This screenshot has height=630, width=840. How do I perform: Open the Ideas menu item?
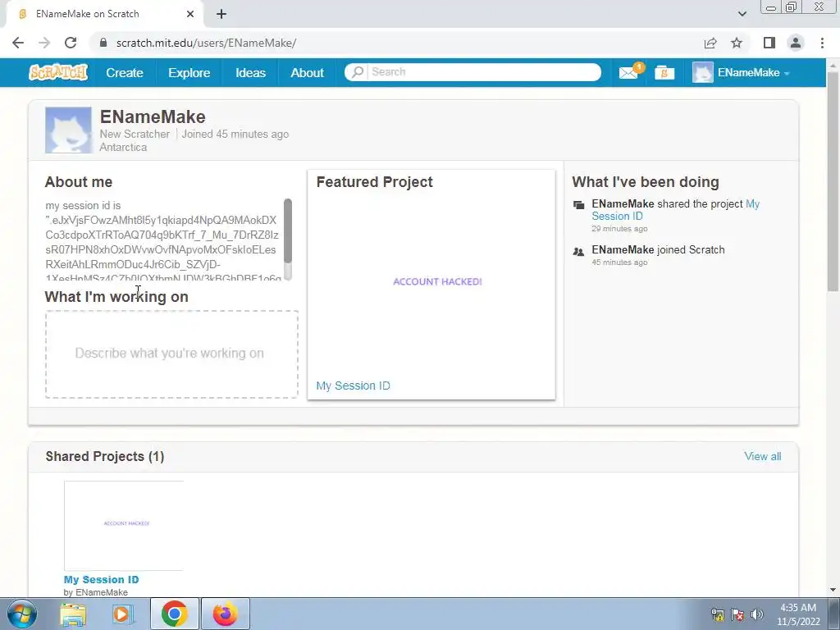pyautogui.click(x=250, y=72)
